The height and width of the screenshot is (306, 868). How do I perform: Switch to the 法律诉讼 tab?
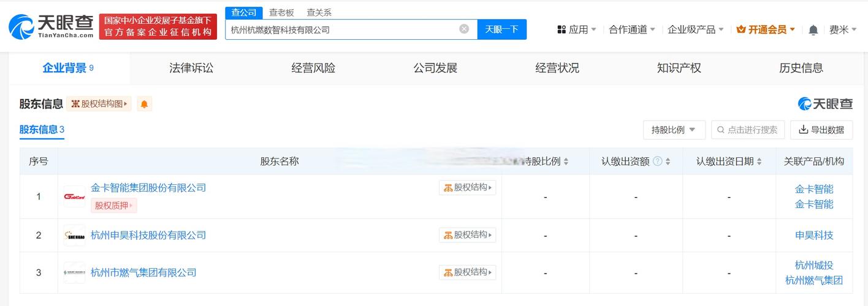pos(191,68)
